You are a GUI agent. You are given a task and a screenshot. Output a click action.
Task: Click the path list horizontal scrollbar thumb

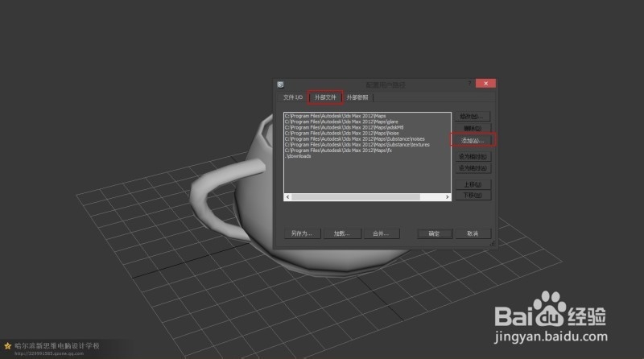pyautogui.click(x=356, y=197)
